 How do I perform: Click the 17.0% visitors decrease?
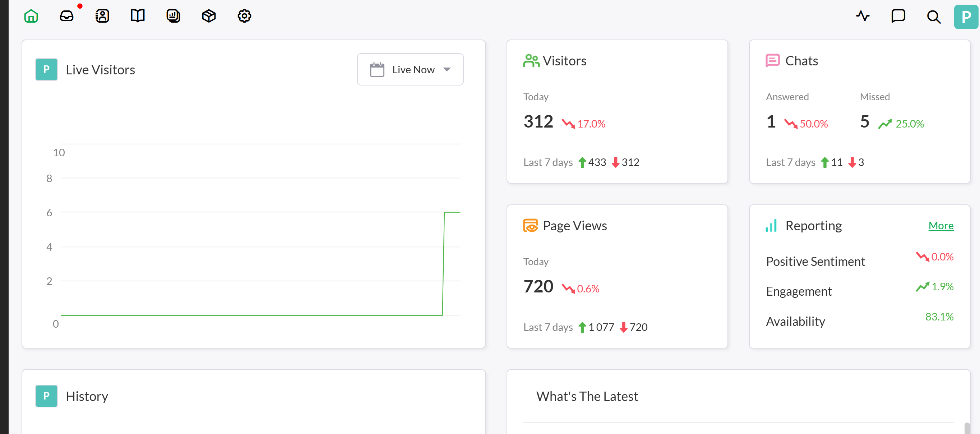point(591,124)
